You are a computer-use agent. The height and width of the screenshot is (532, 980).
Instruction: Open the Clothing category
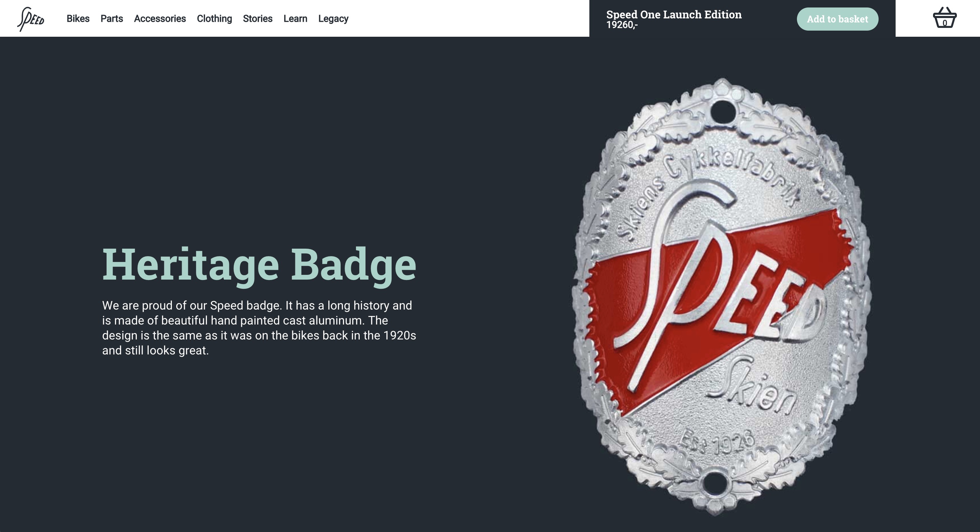point(214,19)
